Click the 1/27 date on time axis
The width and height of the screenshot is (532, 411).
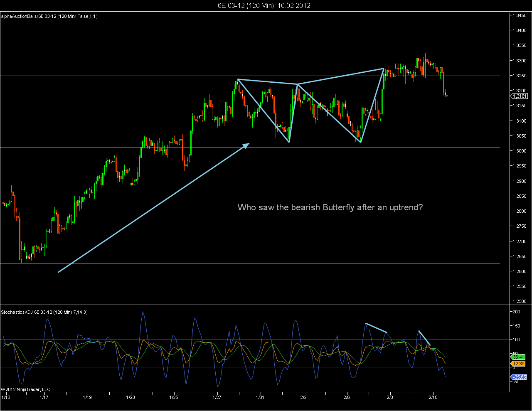click(217, 398)
